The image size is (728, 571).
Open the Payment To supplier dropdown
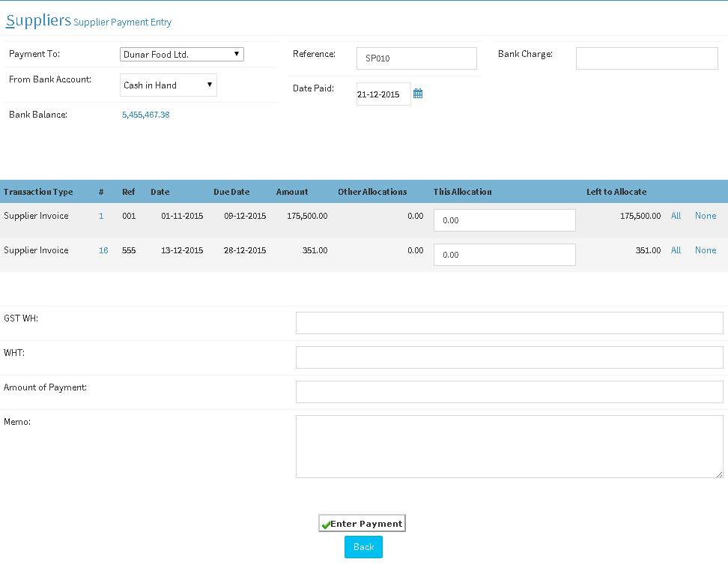click(x=182, y=54)
